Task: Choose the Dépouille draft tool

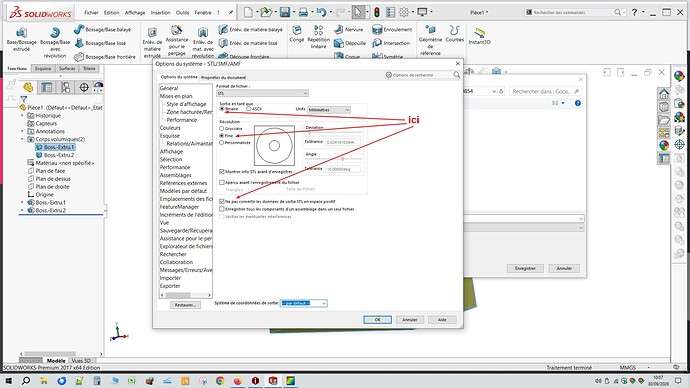Action: click(x=350, y=43)
